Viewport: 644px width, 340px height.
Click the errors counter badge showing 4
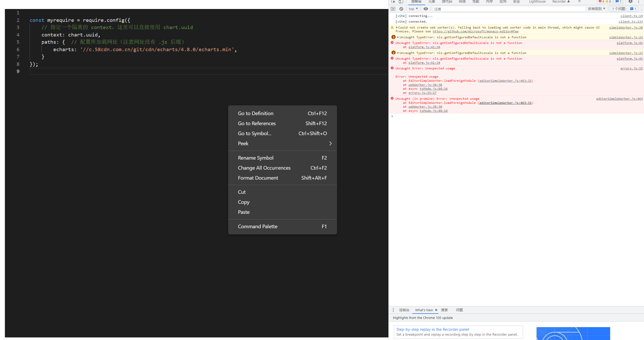coord(601,2)
